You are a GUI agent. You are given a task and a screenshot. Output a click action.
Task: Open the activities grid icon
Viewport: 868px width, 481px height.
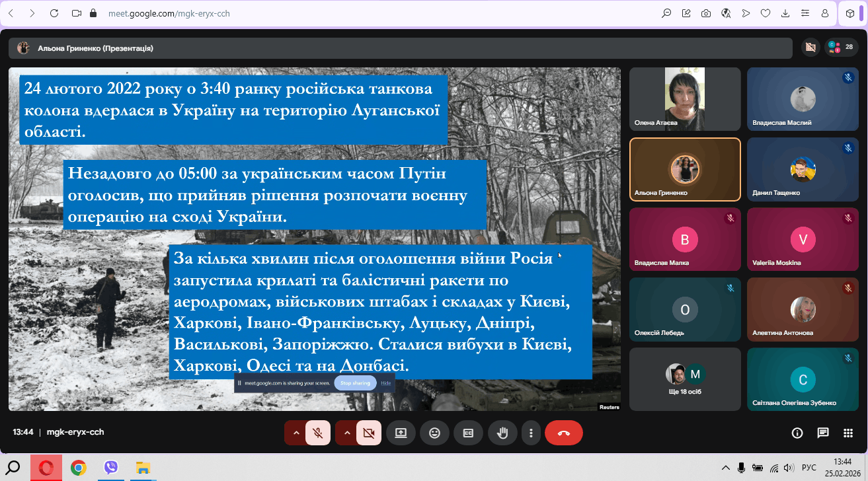coord(848,433)
